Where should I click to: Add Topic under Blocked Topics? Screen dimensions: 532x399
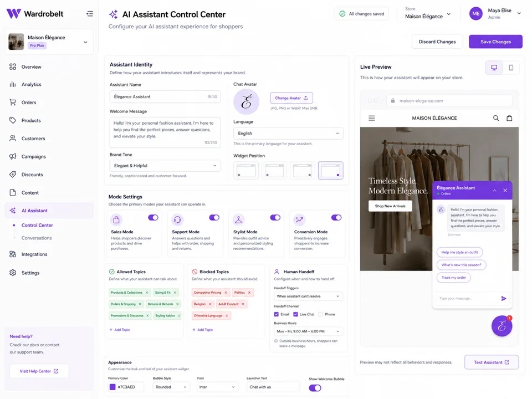point(203,330)
